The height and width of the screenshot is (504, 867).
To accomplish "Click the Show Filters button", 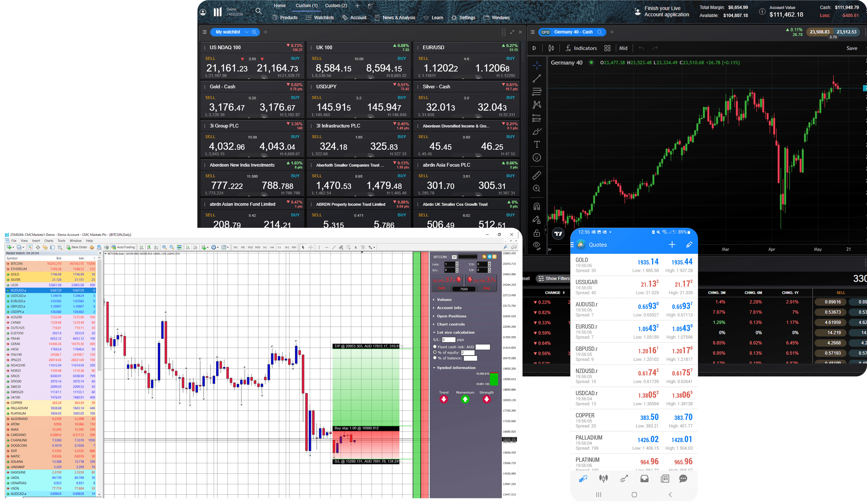I will [x=554, y=278].
